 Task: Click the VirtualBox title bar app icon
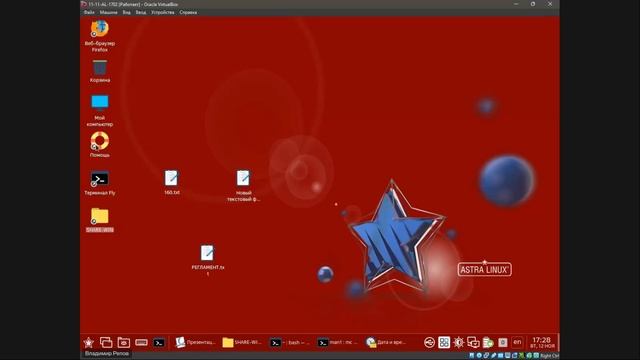84,4
